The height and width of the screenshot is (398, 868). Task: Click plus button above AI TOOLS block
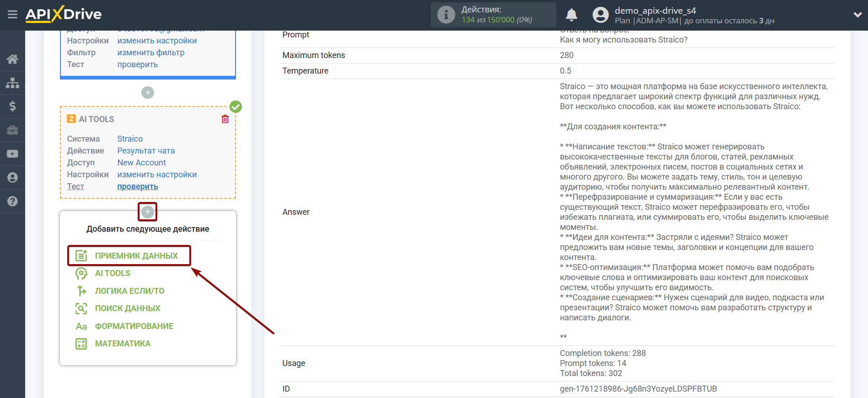tap(148, 92)
